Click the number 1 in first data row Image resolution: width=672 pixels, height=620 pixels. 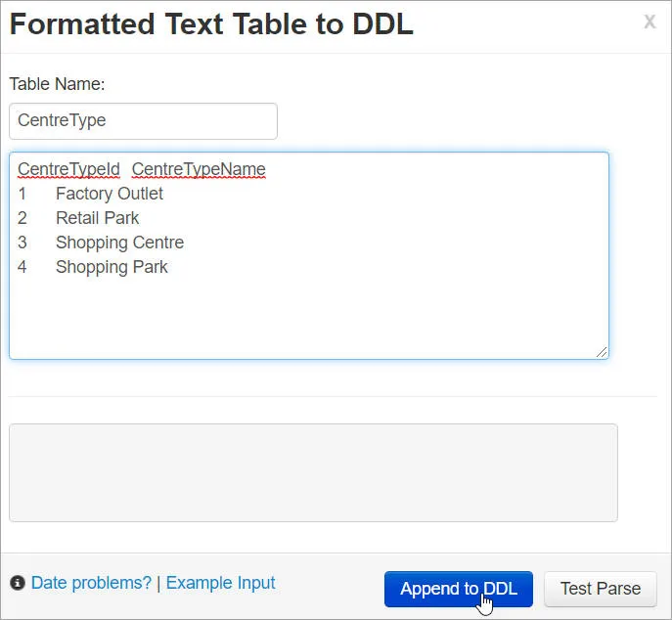(x=22, y=194)
